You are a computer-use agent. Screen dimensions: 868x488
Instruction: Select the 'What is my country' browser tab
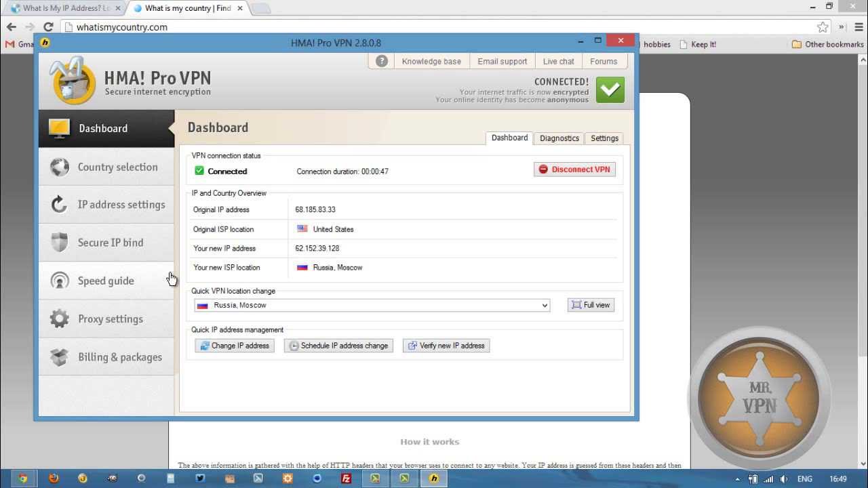click(187, 8)
